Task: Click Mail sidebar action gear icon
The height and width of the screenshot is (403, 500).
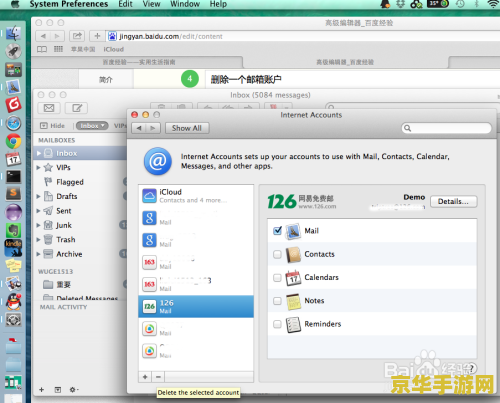Action: pos(73,389)
